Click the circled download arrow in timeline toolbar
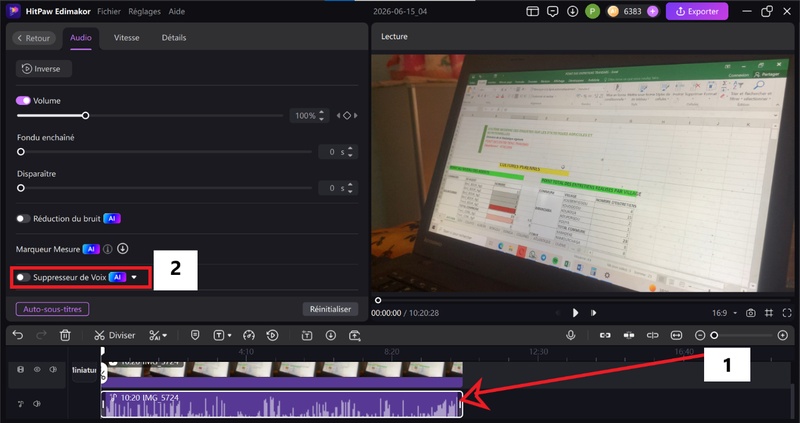 point(331,335)
